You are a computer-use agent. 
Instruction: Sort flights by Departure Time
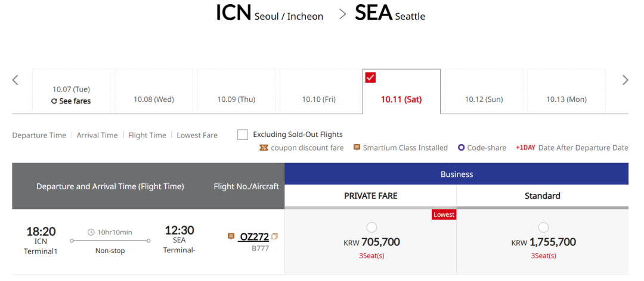tap(39, 135)
